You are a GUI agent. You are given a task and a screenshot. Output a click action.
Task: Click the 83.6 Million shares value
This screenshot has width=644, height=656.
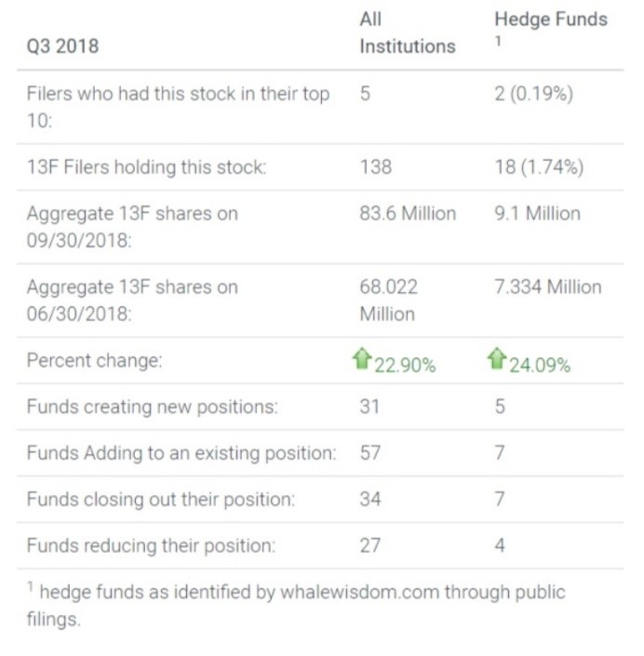(x=408, y=213)
